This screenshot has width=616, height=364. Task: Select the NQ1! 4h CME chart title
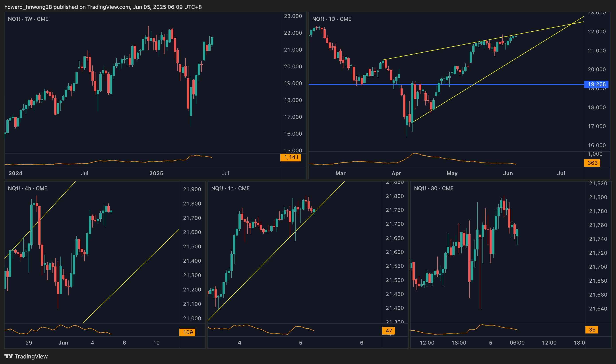(27, 188)
